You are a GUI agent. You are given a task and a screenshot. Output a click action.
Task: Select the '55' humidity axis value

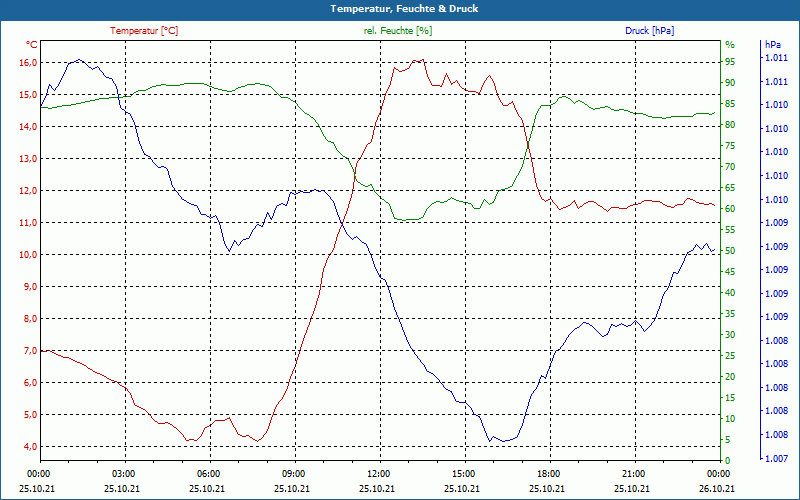(x=730, y=230)
